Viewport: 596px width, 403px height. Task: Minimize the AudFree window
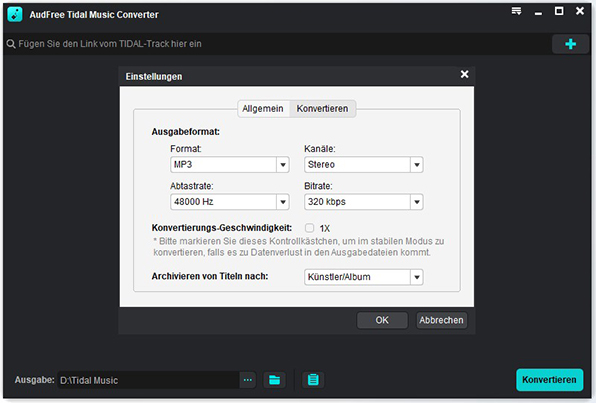[x=538, y=13]
